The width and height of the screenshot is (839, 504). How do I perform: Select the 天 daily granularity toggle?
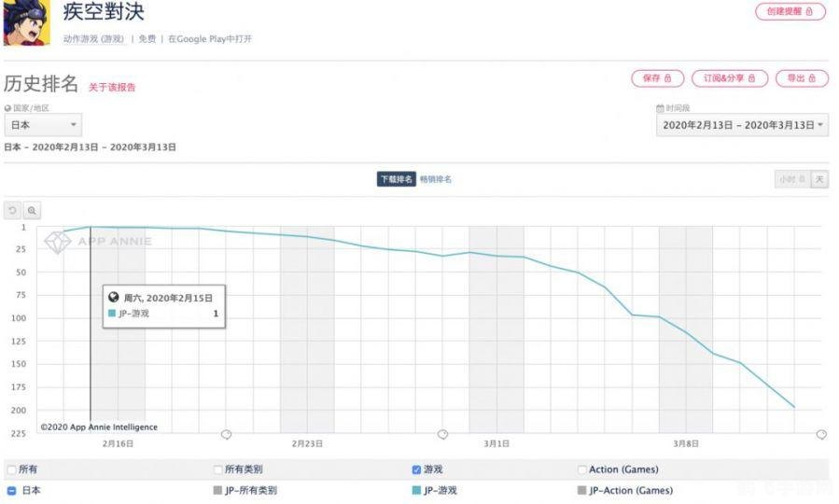(818, 179)
